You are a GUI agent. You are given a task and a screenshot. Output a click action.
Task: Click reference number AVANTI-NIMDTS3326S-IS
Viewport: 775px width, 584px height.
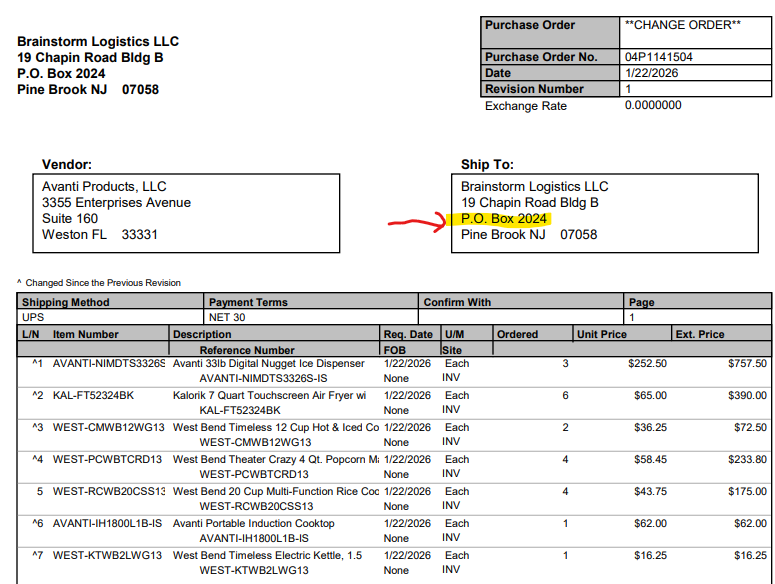point(263,378)
